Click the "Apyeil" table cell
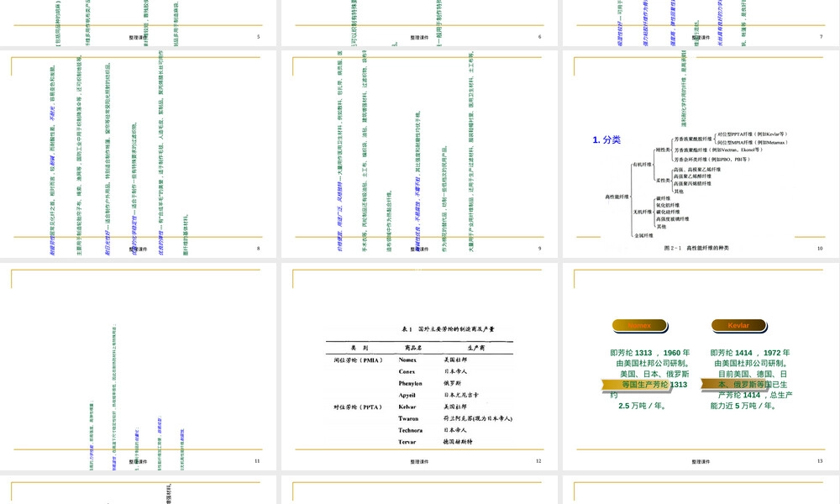This screenshot has height=504, width=840. (407, 396)
